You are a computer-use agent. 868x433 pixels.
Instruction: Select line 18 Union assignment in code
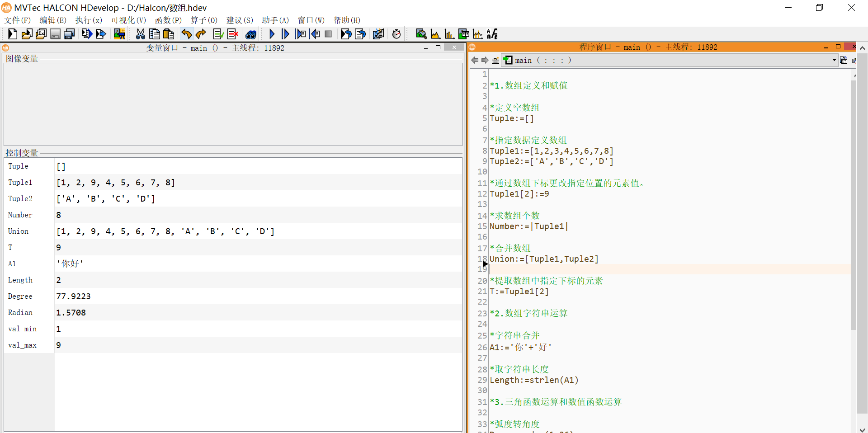pyautogui.click(x=544, y=259)
